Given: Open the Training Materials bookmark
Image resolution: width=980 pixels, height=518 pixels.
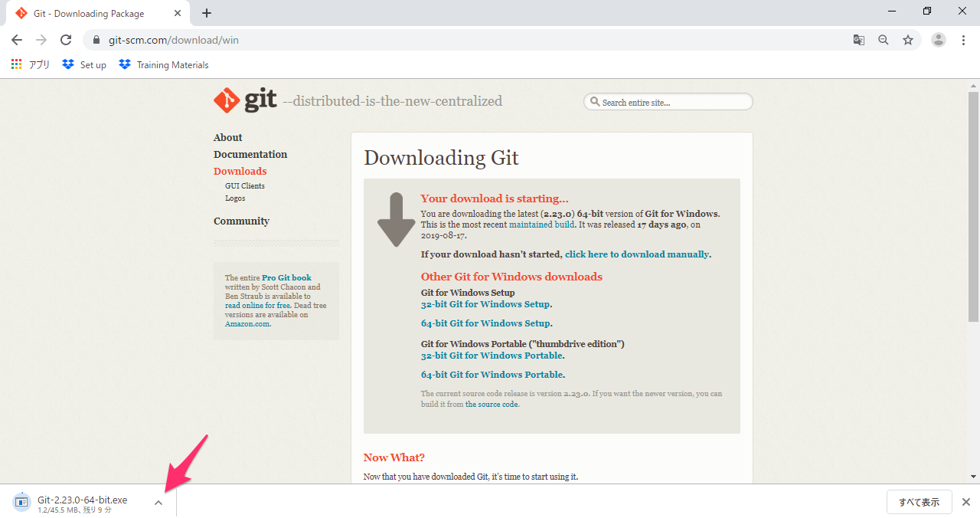Looking at the screenshot, I should [x=164, y=64].
